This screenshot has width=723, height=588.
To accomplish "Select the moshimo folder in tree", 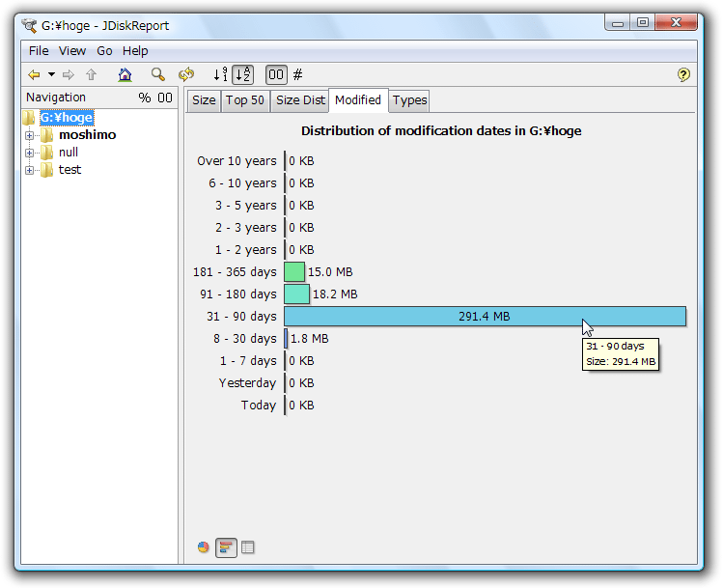I will click(87, 135).
